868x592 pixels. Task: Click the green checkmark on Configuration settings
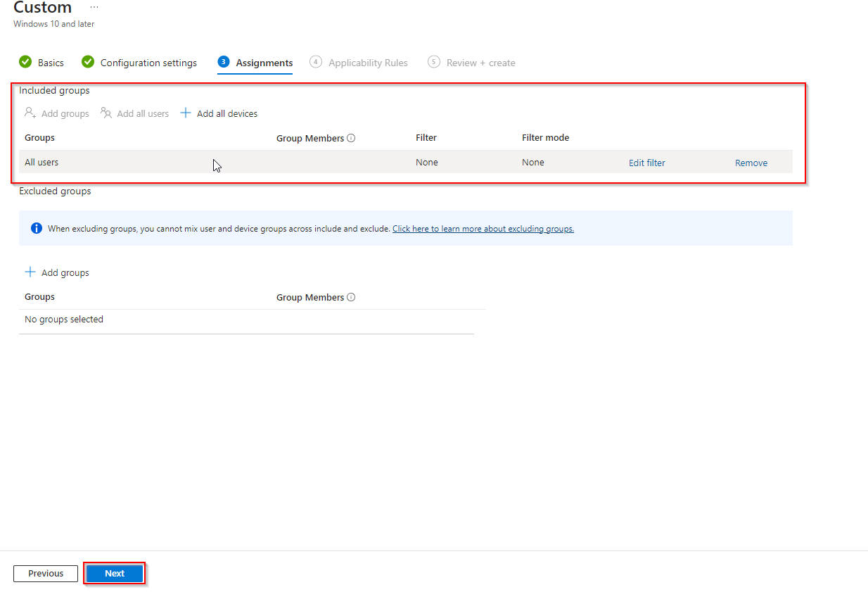pyautogui.click(x=87, y=62)
